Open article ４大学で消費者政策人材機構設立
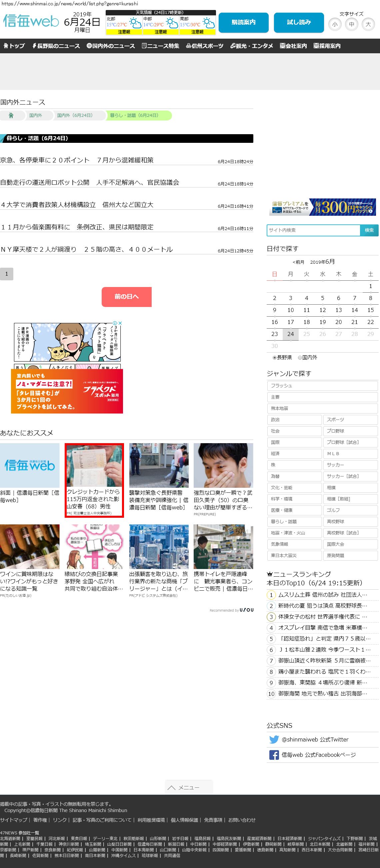Image resolution: width=380 pixels, height=868 pixels. pyautogui.click(x=77, y=204)
